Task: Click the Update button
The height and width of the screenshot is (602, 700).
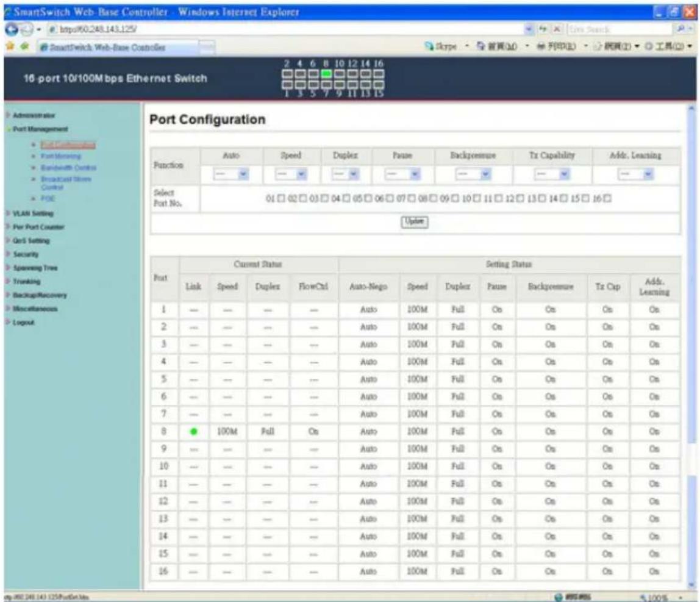Action: click(x=414, y=222)
